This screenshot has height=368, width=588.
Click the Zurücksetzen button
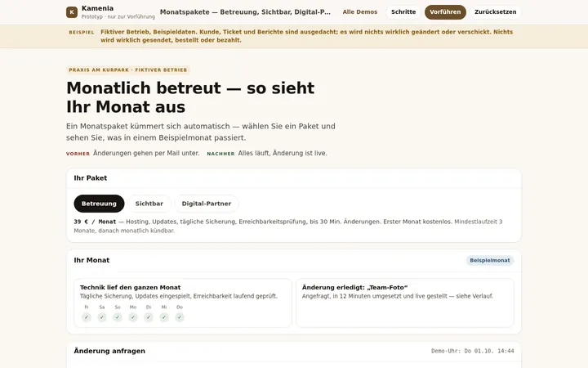496,12
